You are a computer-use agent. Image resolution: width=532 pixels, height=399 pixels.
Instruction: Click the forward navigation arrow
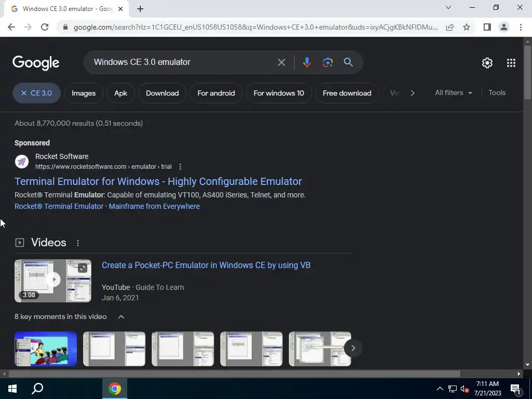tap(28, 27)
